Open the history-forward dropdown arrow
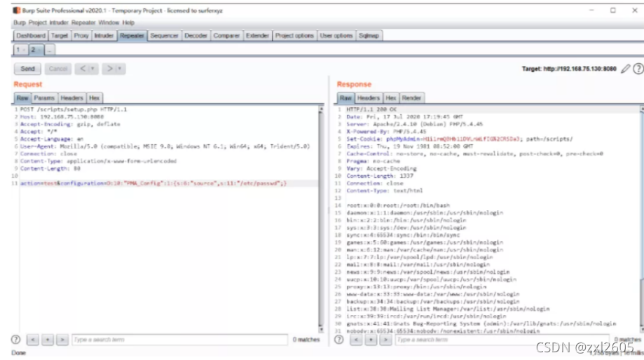This screenshot has height=360, width=644. tap(120, 69)
